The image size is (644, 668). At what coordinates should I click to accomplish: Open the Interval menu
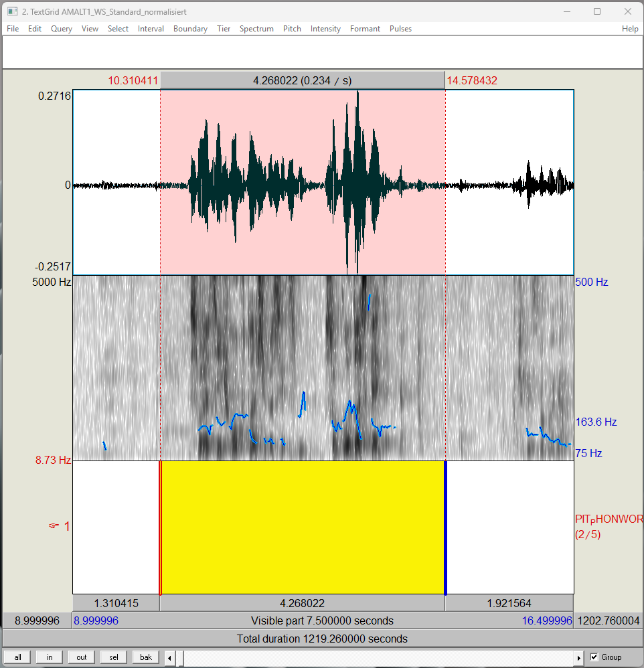[x=151, y=29]
